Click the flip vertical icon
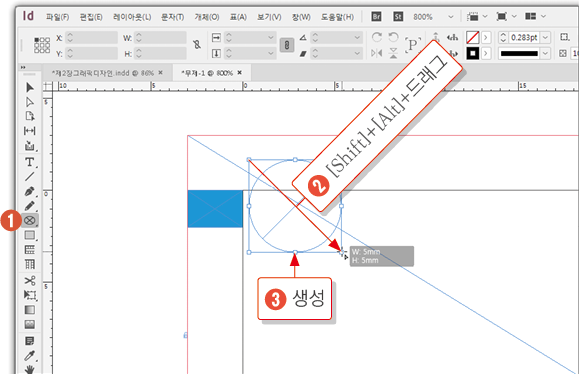579x374 pixels. [394, 53]
